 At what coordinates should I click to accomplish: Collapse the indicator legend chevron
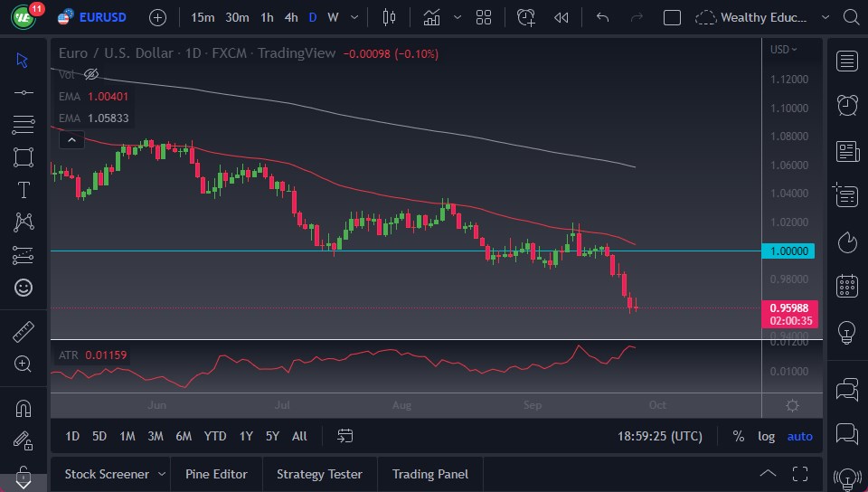click(71, 139)
